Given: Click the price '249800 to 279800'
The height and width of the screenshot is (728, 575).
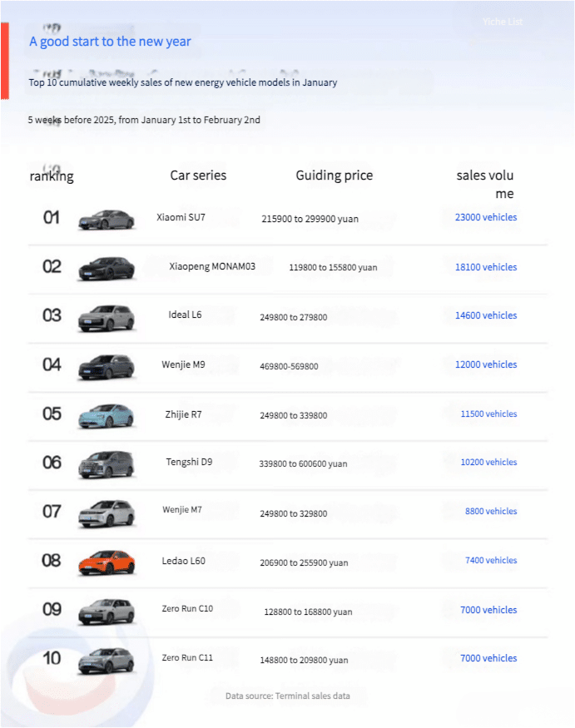Looking at the screenshot, I should (294, 318).
